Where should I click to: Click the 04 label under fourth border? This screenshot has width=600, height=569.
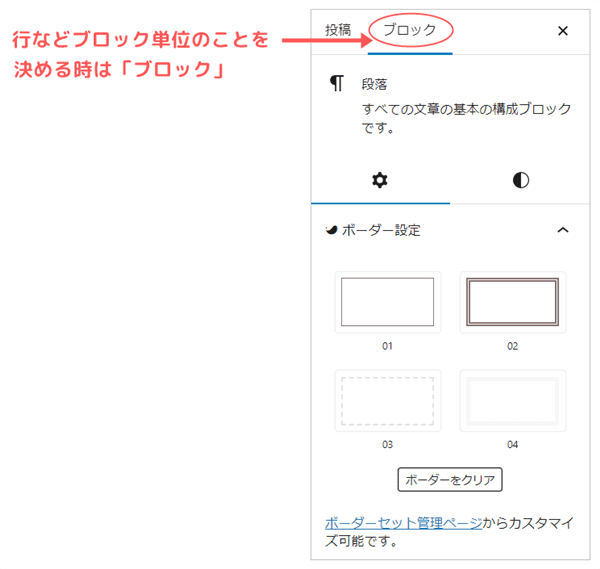point(512,444)
